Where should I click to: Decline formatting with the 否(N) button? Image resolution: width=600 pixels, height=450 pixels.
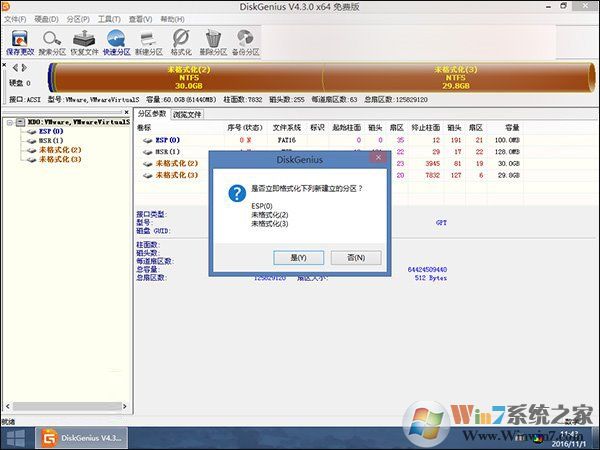point(355,257)
